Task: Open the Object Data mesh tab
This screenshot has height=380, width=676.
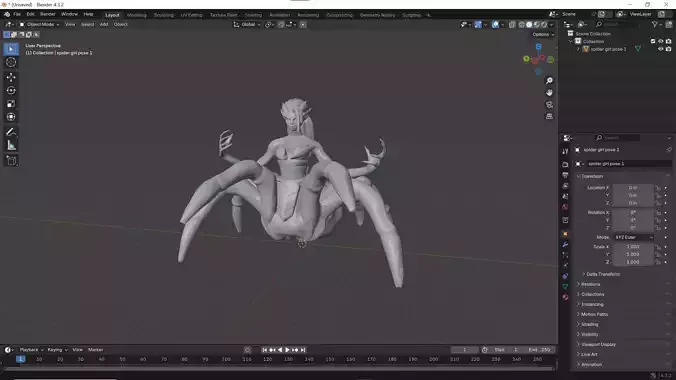Action: [x=565, y=286]
